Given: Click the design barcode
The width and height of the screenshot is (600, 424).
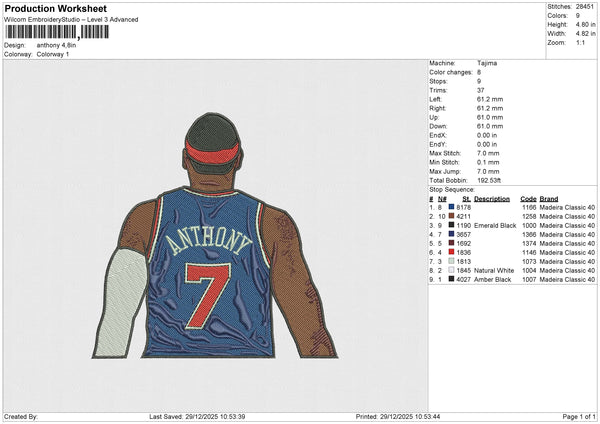Looking at the screenshot, I should (x=57, y=32).
